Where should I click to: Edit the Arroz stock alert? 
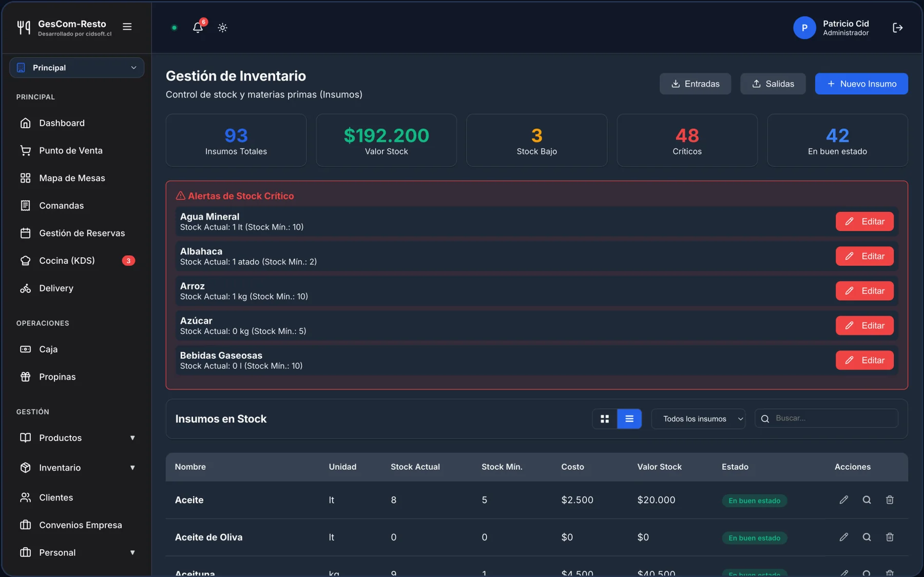coord(864,291)
